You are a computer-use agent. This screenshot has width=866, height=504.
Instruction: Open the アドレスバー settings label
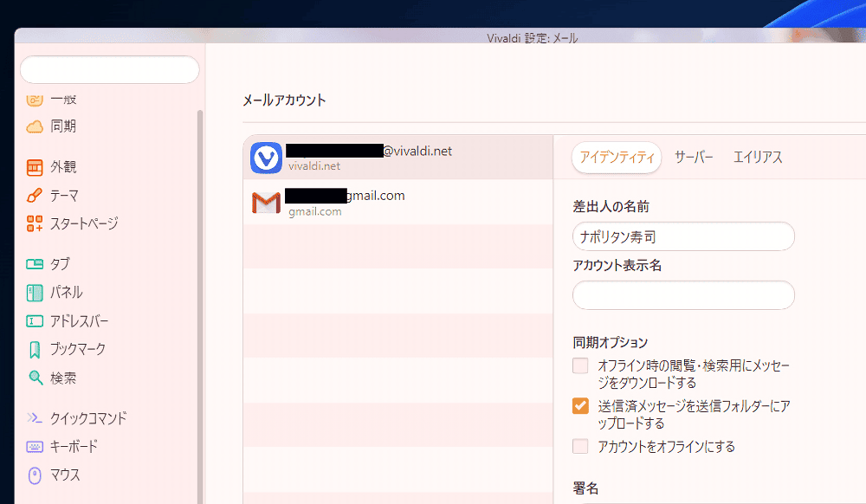tap(80, 320)
